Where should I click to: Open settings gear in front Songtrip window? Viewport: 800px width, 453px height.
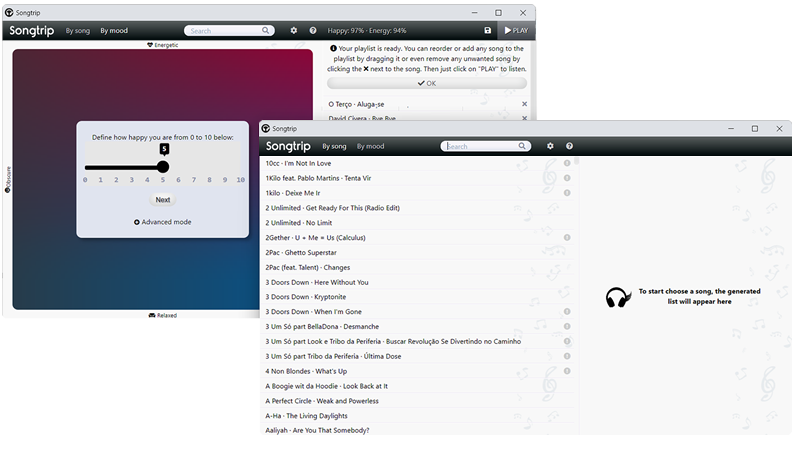(x=550, y=146)
